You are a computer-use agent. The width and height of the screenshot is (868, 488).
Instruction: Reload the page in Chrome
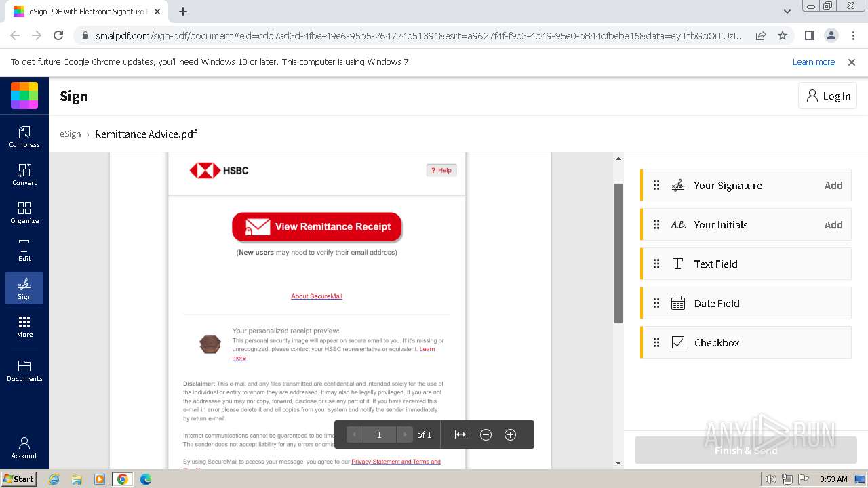58,35
